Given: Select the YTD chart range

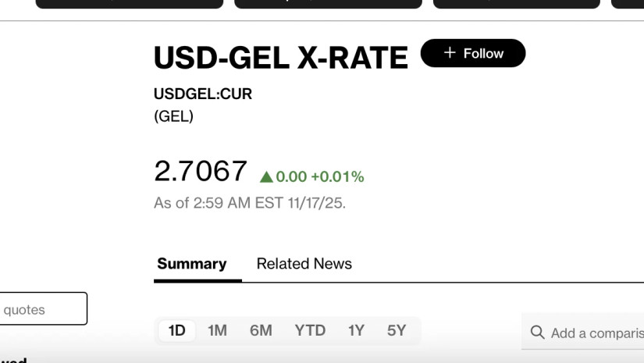Looking at the screenshot, I should 310,330.
